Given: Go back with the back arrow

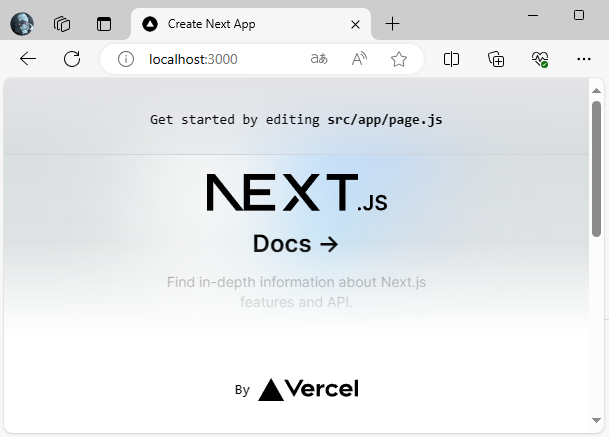Looking at the screenshot, I should pos(28,59).
